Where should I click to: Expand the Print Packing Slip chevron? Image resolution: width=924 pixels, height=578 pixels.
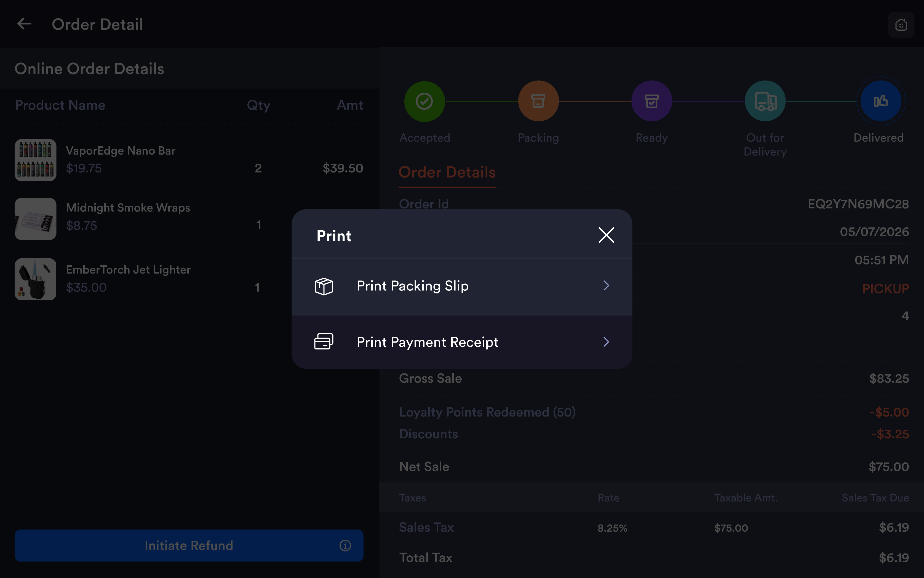606,286
